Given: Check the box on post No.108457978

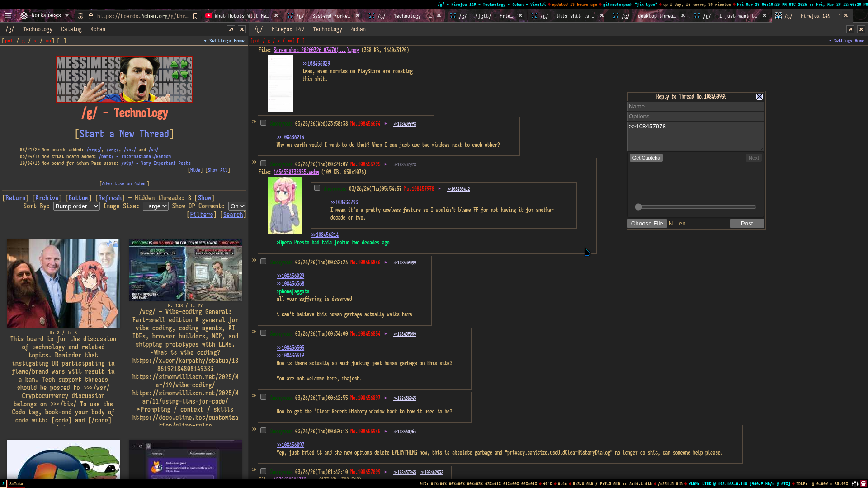Looking at the screenshot, I should (x=317, y=188).
